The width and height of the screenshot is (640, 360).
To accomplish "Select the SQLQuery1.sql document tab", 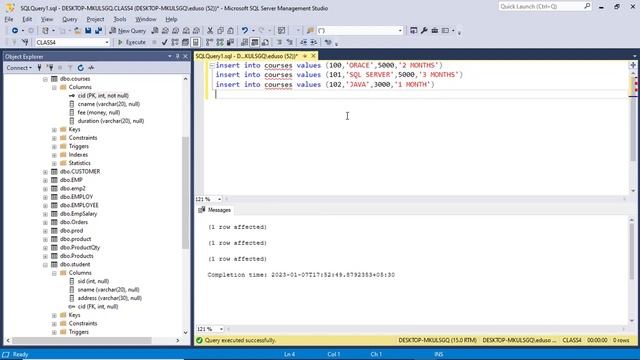I will click(247, 56).
